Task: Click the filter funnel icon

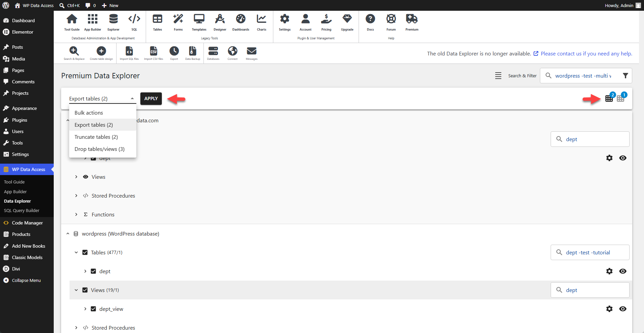Action: pos(626,76)
